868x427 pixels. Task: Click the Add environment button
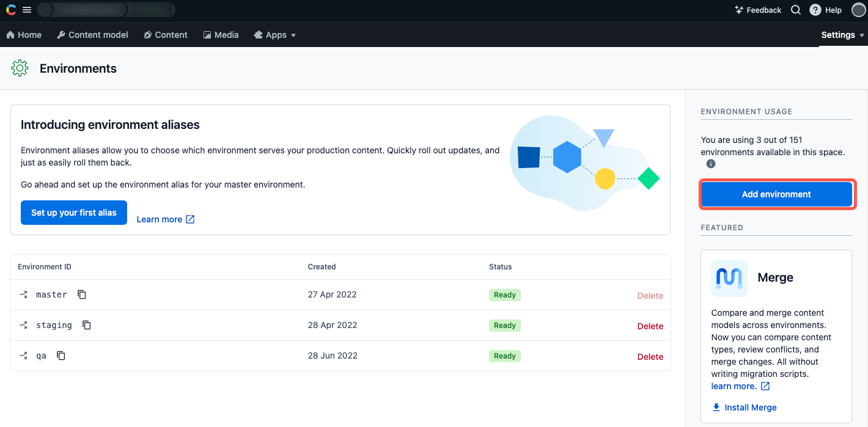pos(776,194)
